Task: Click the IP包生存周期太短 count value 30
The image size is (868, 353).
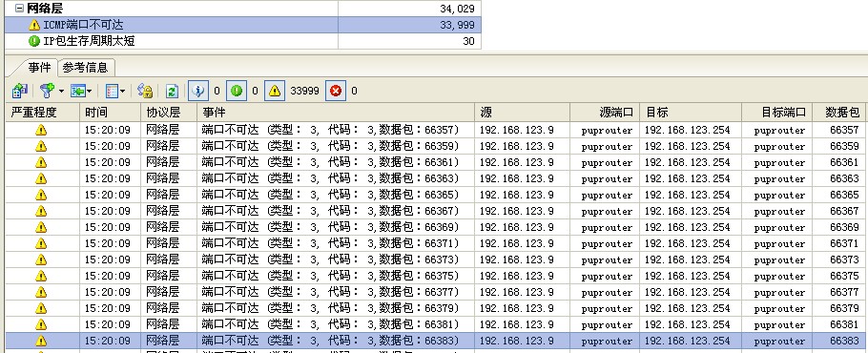Action: (468, 41)
